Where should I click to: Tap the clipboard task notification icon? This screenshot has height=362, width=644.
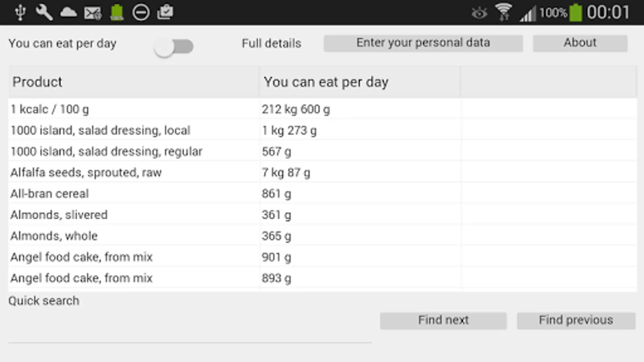165,12
